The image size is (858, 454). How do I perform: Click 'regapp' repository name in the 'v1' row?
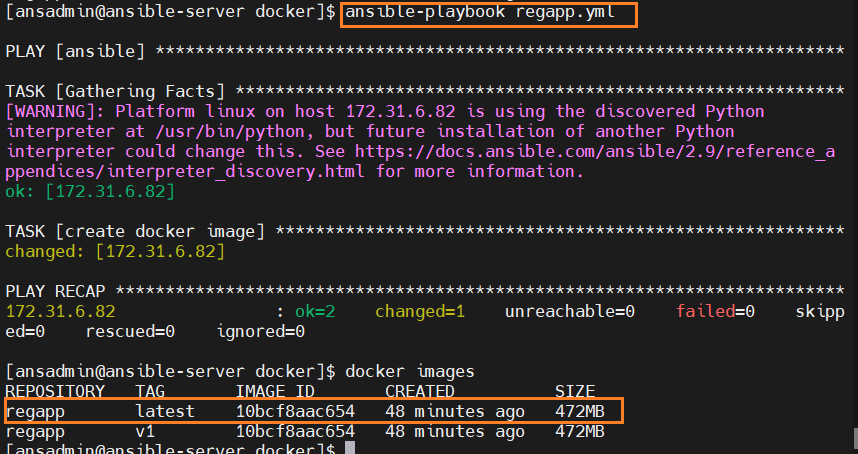pos(35,432)
